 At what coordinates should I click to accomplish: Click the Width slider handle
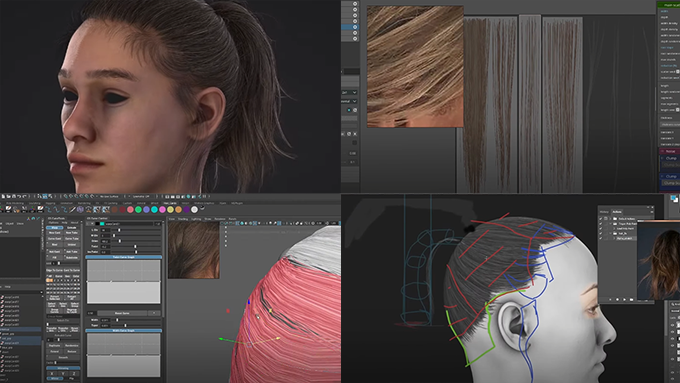[x=117, y=320]
